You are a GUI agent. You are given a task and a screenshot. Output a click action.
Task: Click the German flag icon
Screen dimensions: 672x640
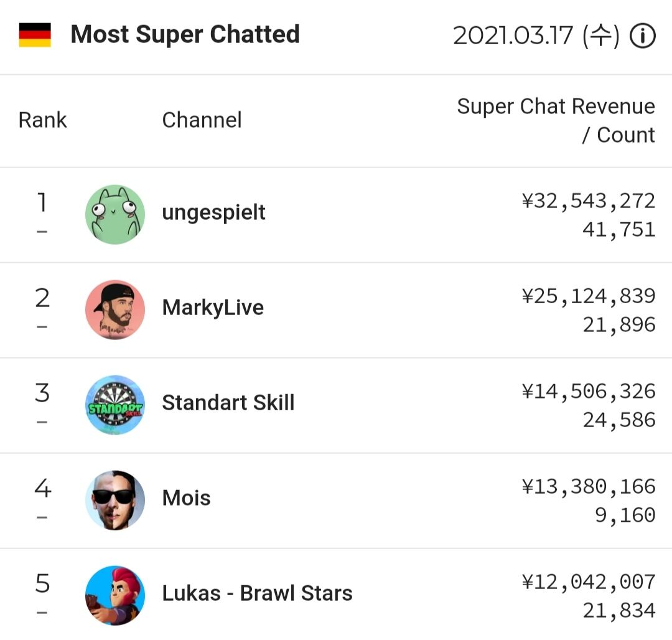35,35
